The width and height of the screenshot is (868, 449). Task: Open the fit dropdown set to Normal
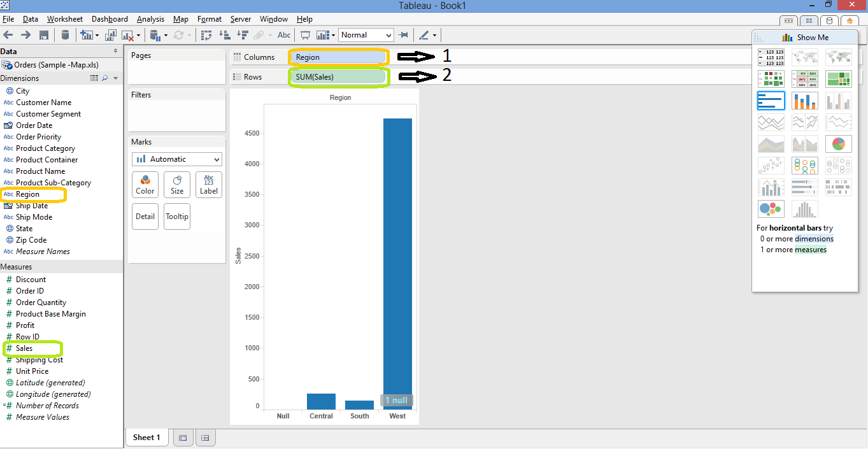(366, 35)
